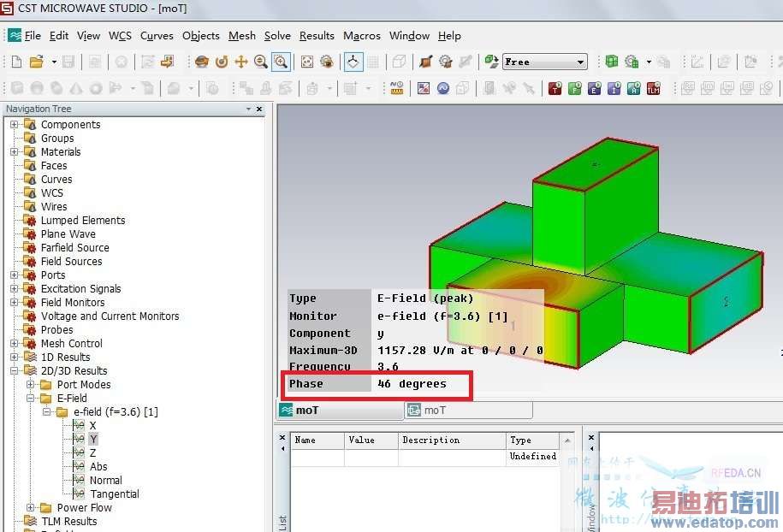
Task: Start the Transient solver (T icon)
Action: [x=555, y=88]
